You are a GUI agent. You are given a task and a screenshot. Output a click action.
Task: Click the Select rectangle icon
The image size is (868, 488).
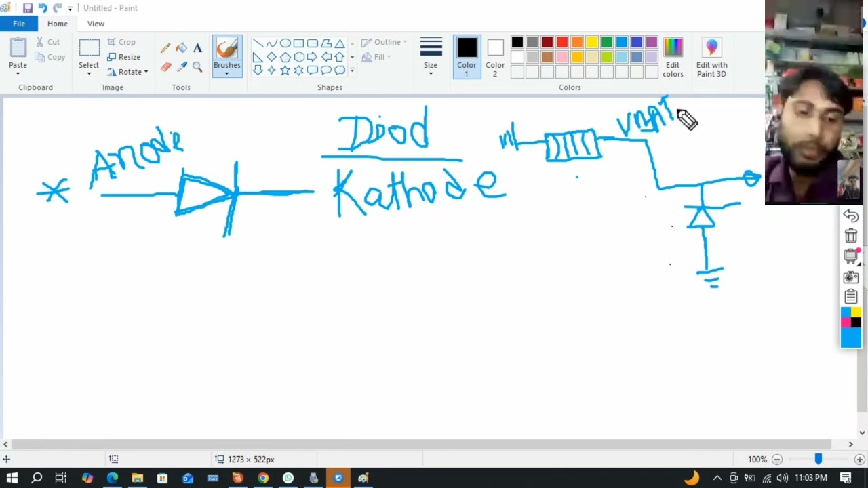click(x=89, y=47)
